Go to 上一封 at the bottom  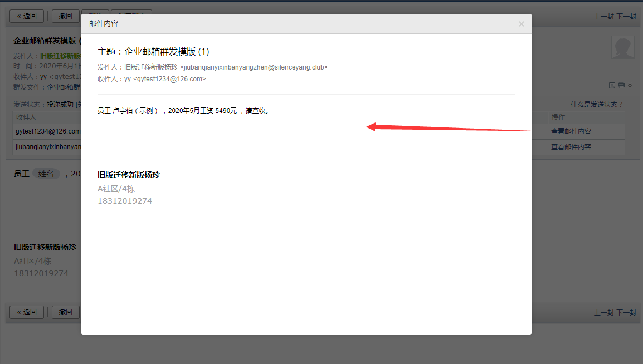pyautogui.click(x=604, y=312)
